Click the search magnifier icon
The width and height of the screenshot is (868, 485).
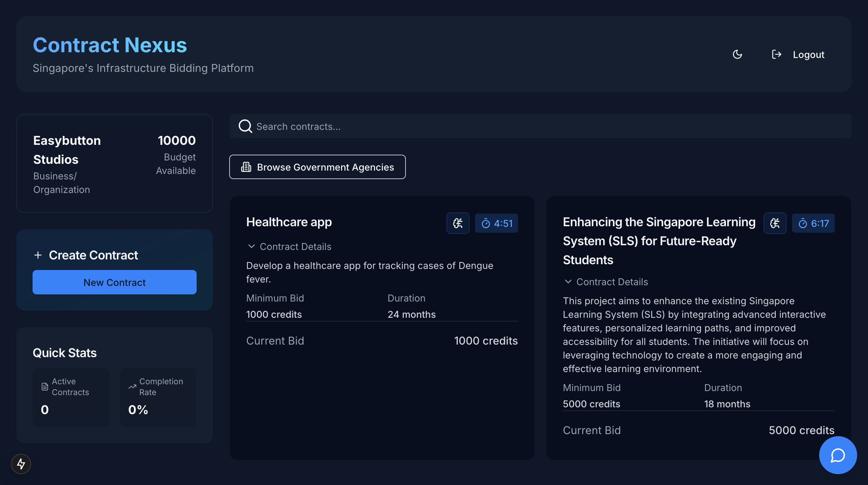tap(245, 126)
